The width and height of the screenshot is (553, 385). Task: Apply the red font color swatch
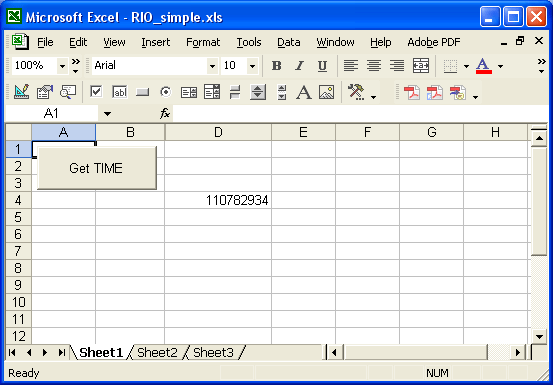(484, 66)
